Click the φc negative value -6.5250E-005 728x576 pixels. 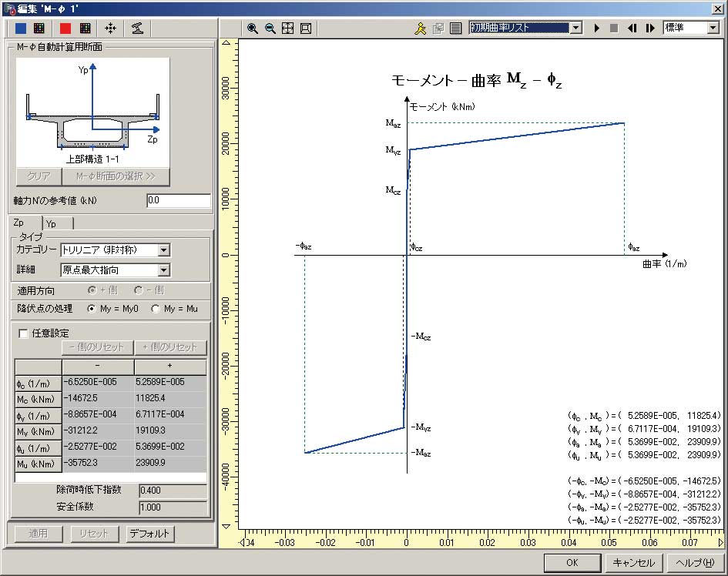coord(98,382)
